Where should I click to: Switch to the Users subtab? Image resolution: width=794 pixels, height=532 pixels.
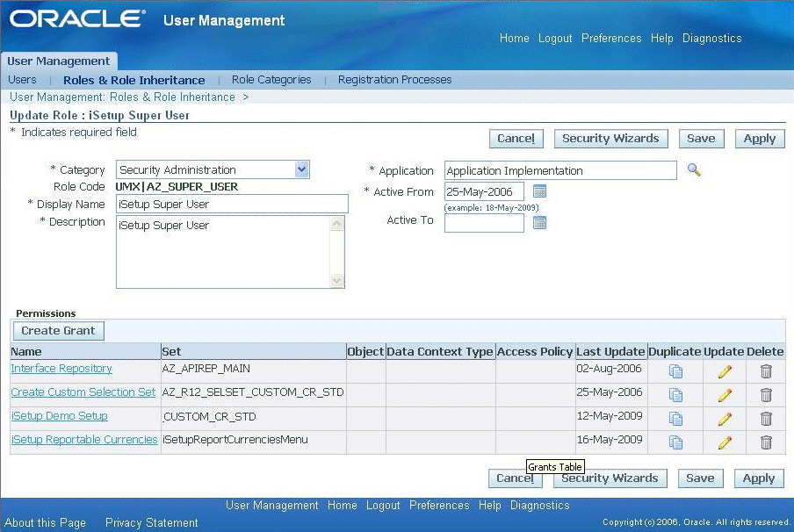tap(22, 80)
